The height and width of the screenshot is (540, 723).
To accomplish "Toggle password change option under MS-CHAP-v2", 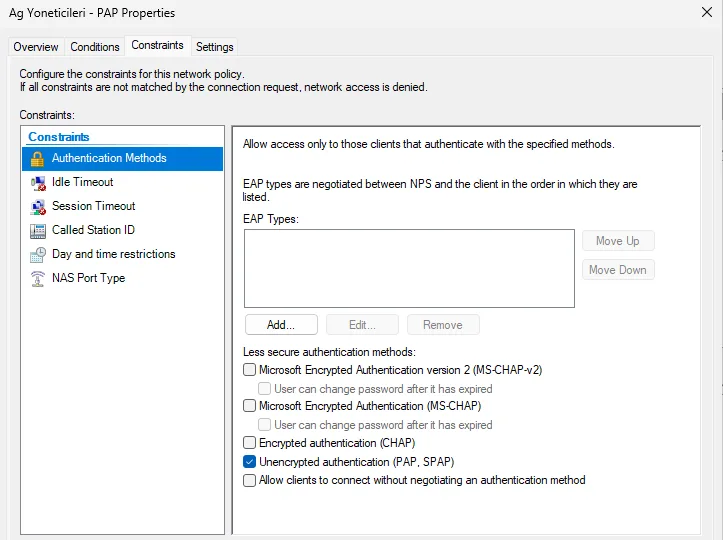I will tap(264, 388).
